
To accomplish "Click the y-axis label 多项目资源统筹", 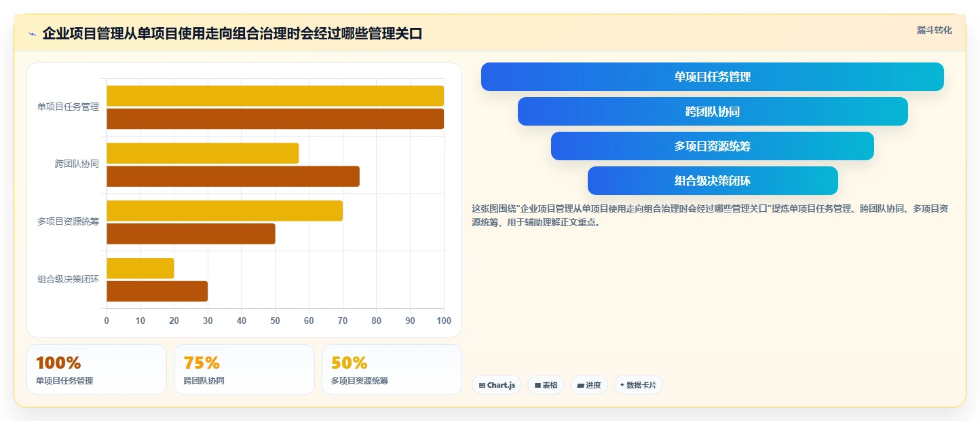I will (68, 221).
